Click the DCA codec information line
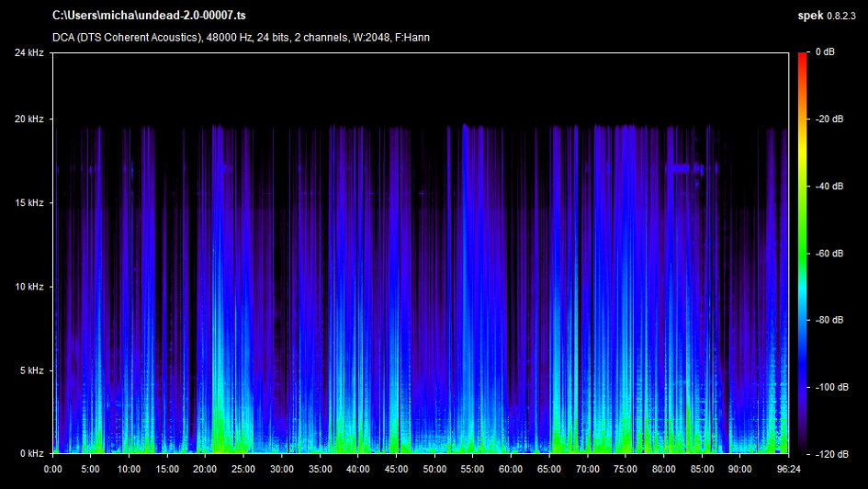Screen dimensions: 868x489 point(241,38)
